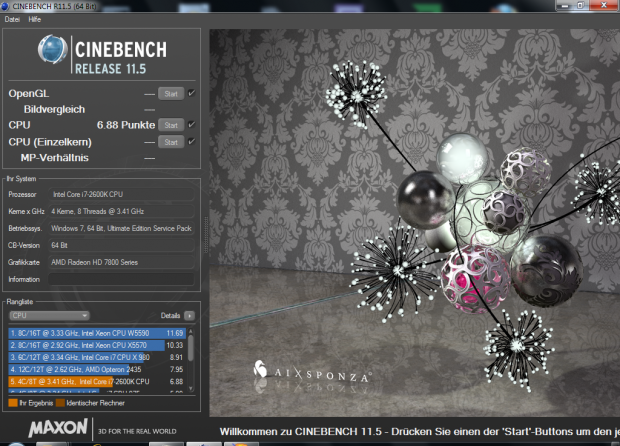The width and height of the screenshot is (620, 446).
Task: Click the Information input field
Action: click(121, 279)
